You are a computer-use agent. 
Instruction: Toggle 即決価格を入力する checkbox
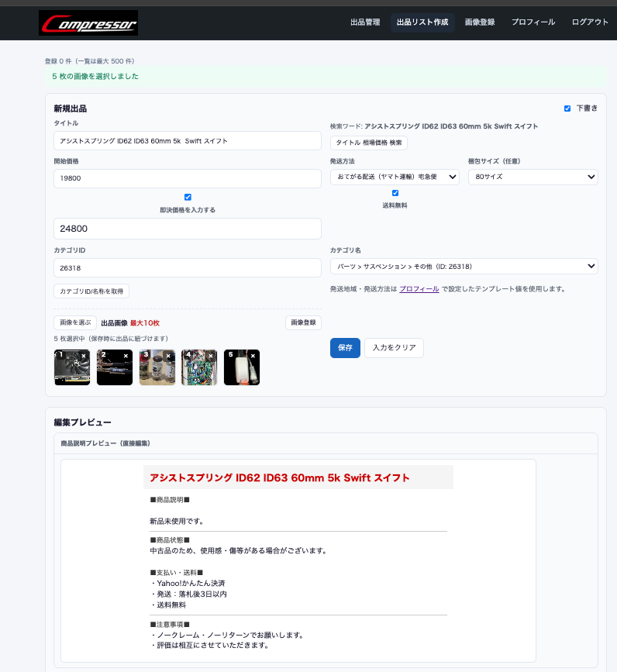click(x=188, y=197)
